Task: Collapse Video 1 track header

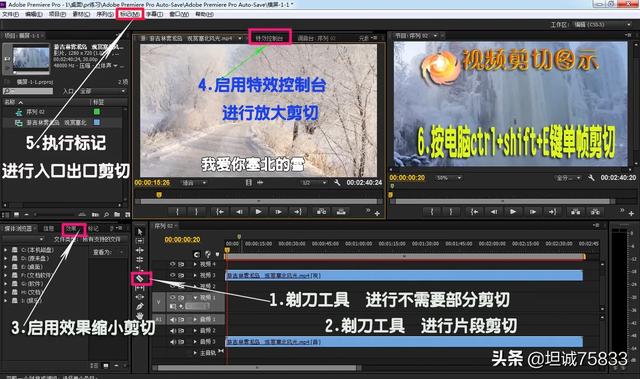Action: [195, 297]
